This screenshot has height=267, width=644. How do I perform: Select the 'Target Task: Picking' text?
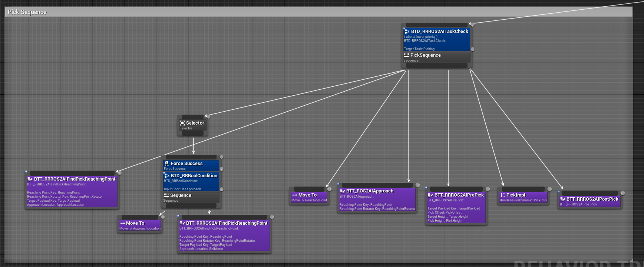coord(419,49)
